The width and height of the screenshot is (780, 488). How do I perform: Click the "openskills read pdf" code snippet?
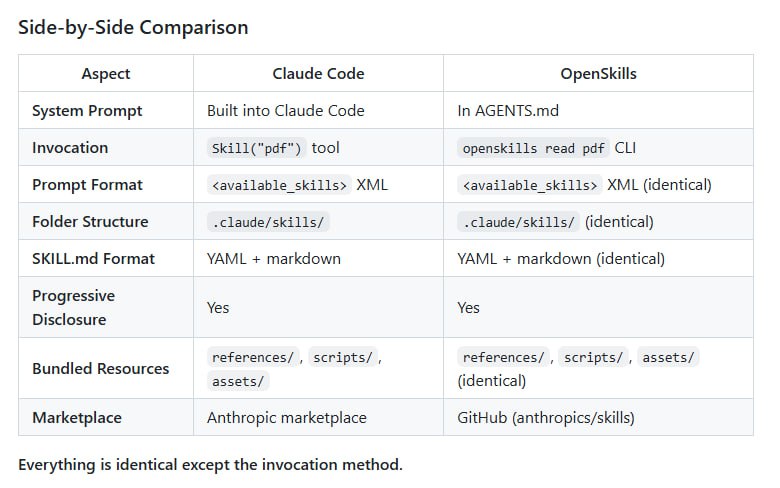coord(533,148)
